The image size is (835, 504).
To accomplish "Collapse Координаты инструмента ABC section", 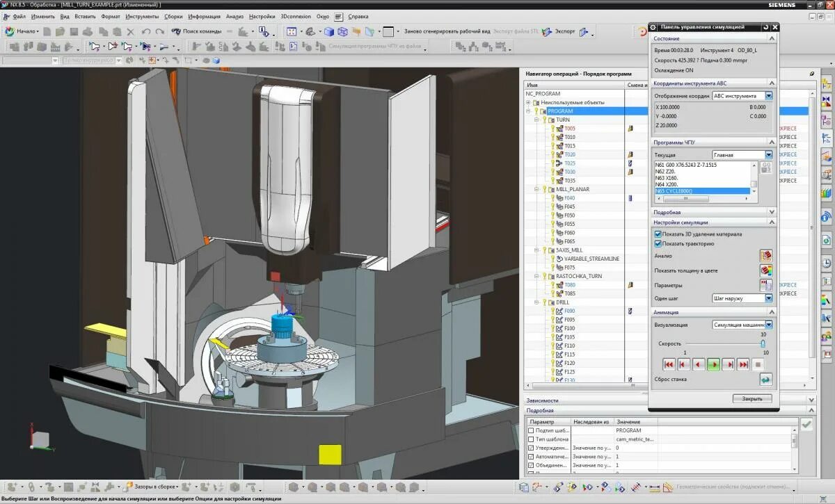I will point(771,83).
